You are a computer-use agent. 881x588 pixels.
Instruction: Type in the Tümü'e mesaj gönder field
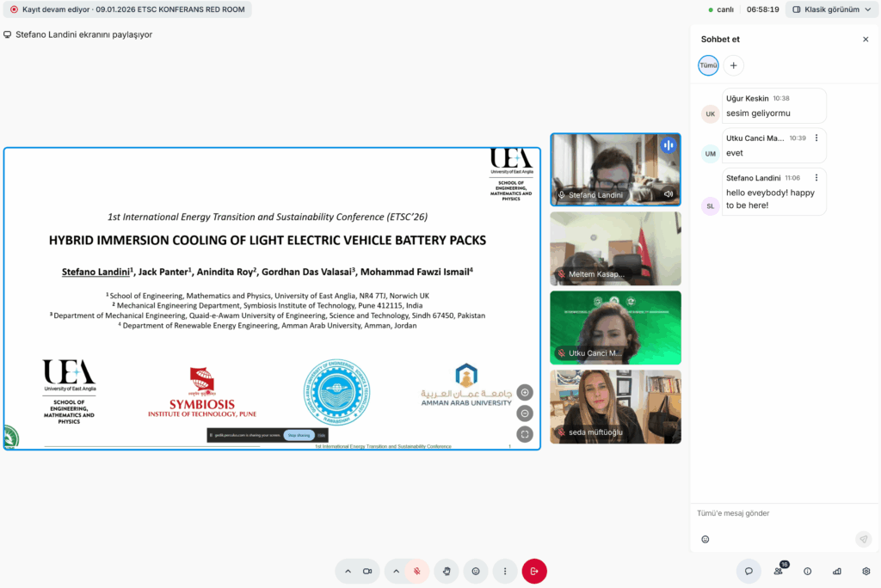pos(774,513)
